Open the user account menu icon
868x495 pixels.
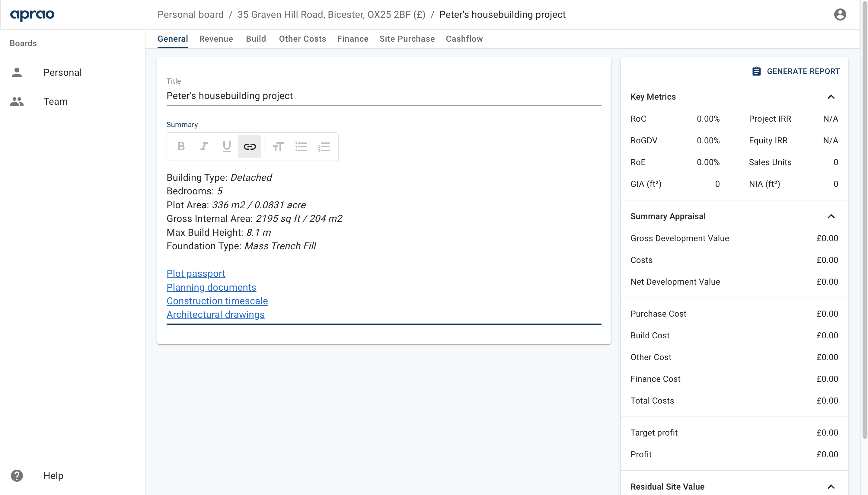[x=840, y=14]
